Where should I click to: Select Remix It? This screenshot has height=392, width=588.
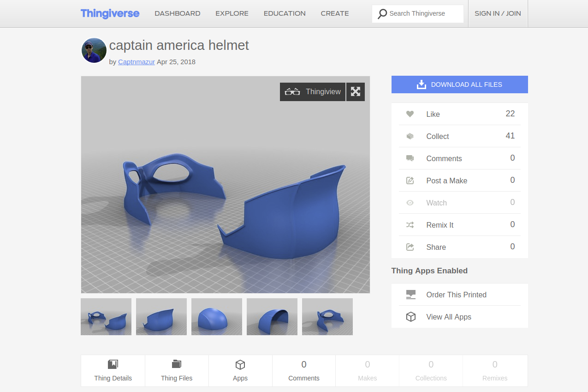click(460, 225)
